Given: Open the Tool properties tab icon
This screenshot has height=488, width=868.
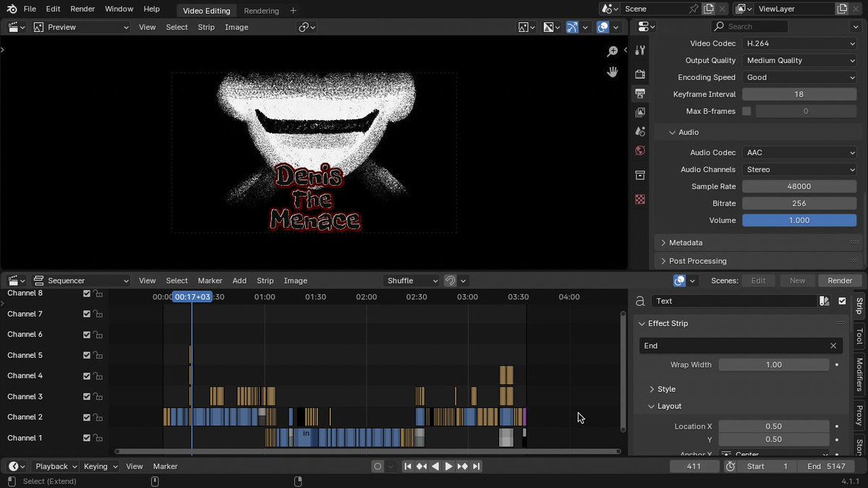Looking at the screenshot, I should pyautogui.click(x=640, y=50).
